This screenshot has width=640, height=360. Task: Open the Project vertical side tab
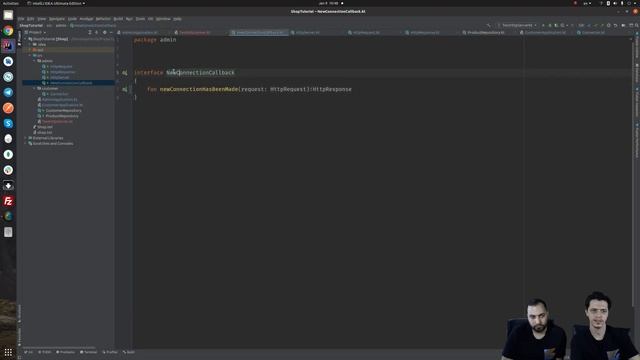[x=19, y=38]
